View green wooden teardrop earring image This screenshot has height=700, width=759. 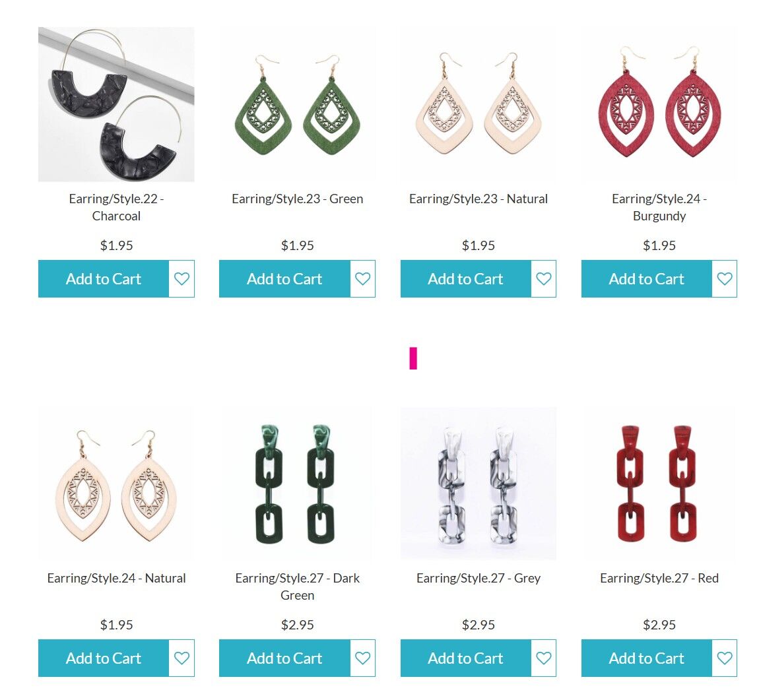pos(297,104)
